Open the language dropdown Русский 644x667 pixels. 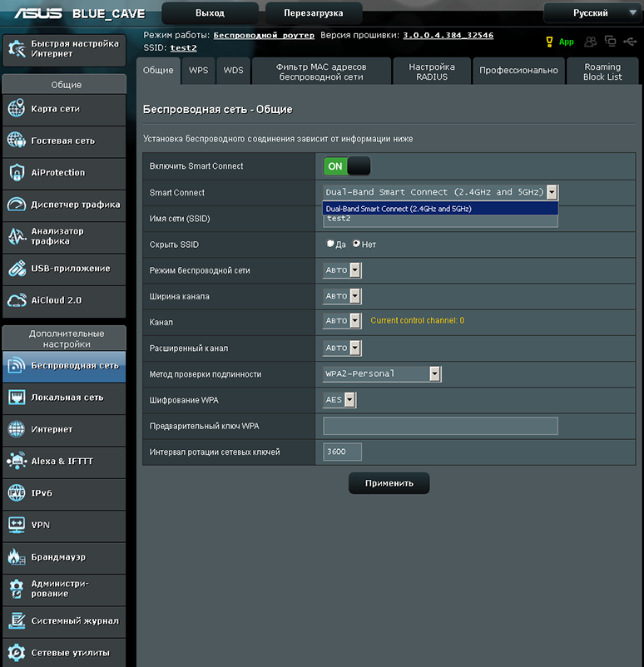[593, 12]
